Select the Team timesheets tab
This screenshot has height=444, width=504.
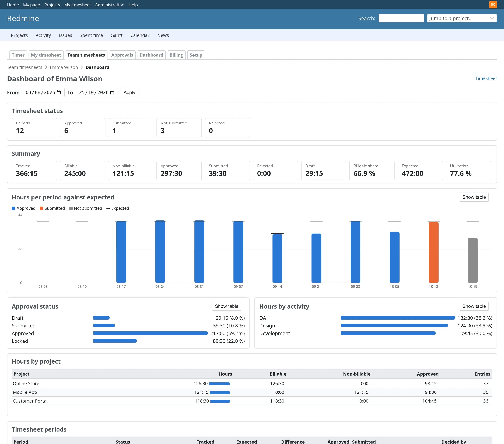point(86,55)
